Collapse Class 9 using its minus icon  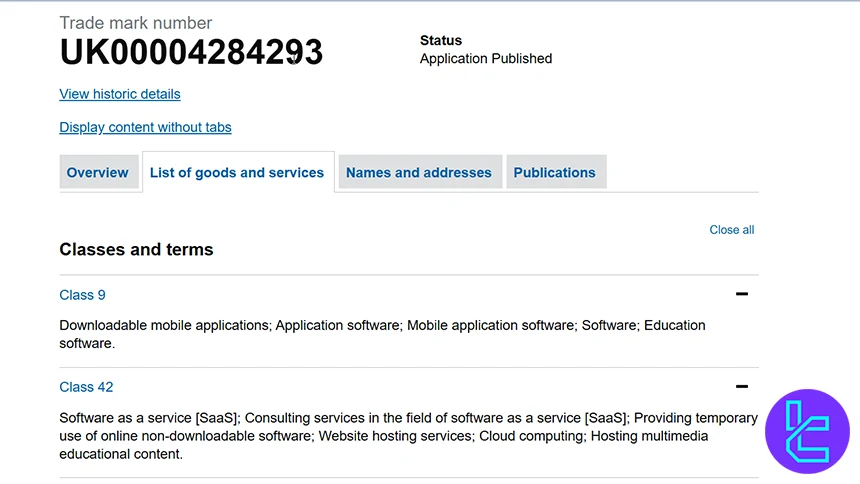(x=741, y=294)
